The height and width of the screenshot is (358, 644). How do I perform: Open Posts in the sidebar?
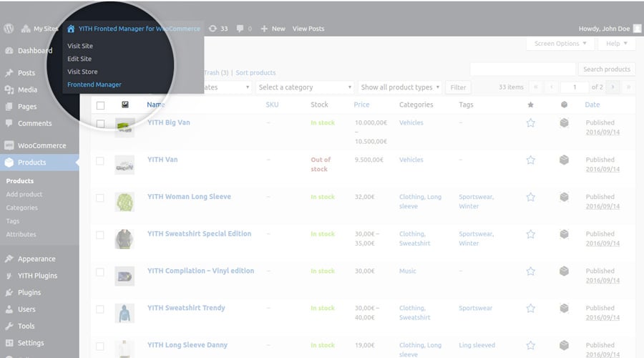[20, 72]
